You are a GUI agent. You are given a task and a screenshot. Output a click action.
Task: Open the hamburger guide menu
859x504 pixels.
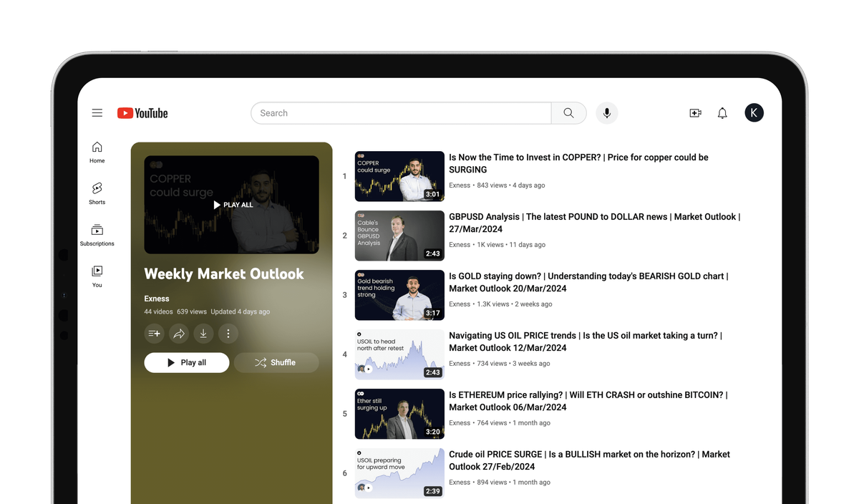pos(97,113)
